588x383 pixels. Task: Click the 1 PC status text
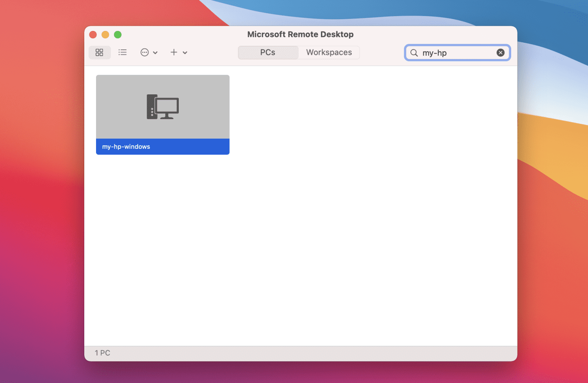pyautogui.click(x=103, y=353)
